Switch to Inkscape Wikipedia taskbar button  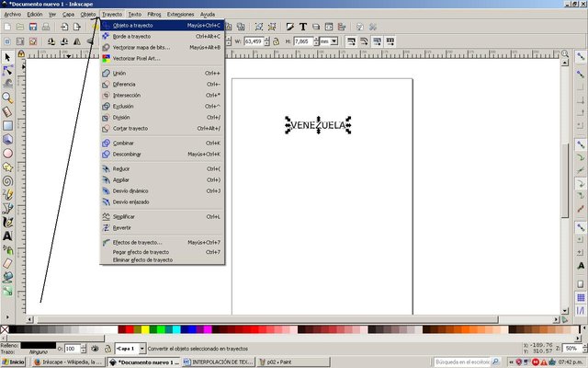[68, 362]
